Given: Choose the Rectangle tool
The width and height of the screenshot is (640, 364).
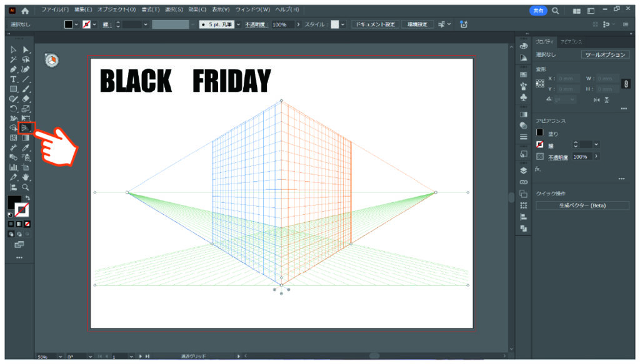Looking at the screenshot, I should pos(13,89).
